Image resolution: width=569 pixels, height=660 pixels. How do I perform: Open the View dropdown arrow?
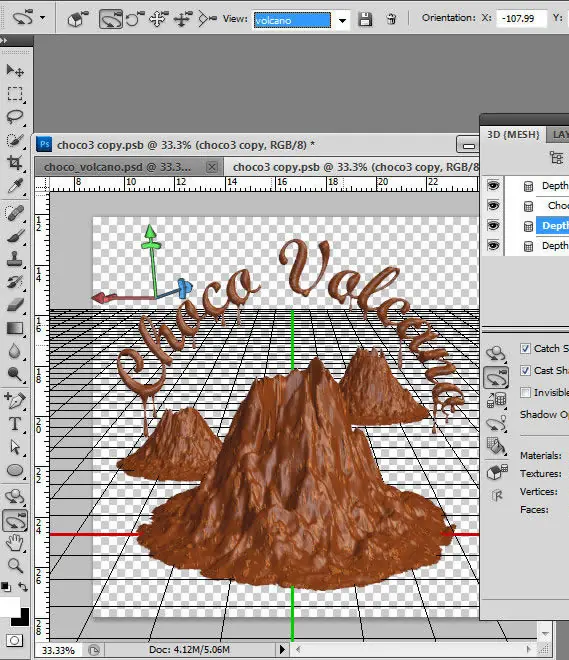pos(343,20)
